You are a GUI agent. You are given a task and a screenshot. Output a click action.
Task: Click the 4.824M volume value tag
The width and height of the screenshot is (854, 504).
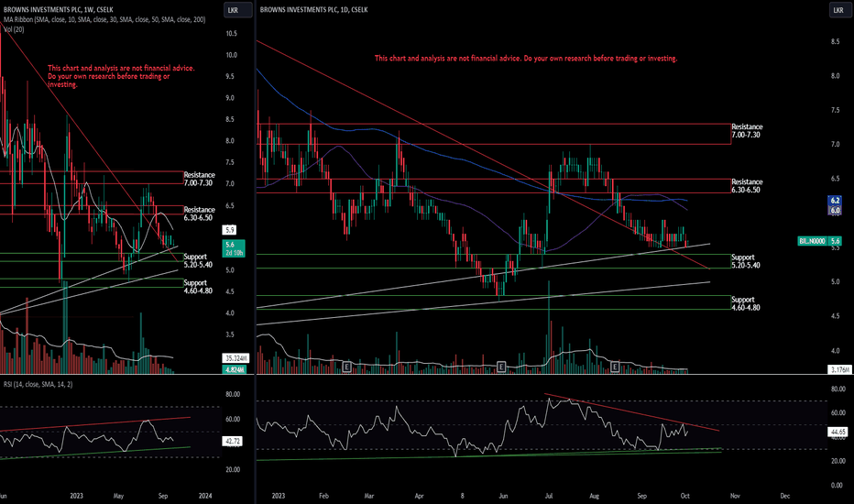(235, 369)
